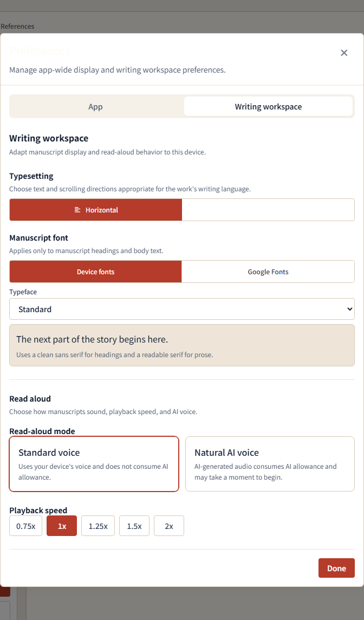Click the References label behind the dialog
This screenshot has height=620, width=364.
tap(17, 27)
